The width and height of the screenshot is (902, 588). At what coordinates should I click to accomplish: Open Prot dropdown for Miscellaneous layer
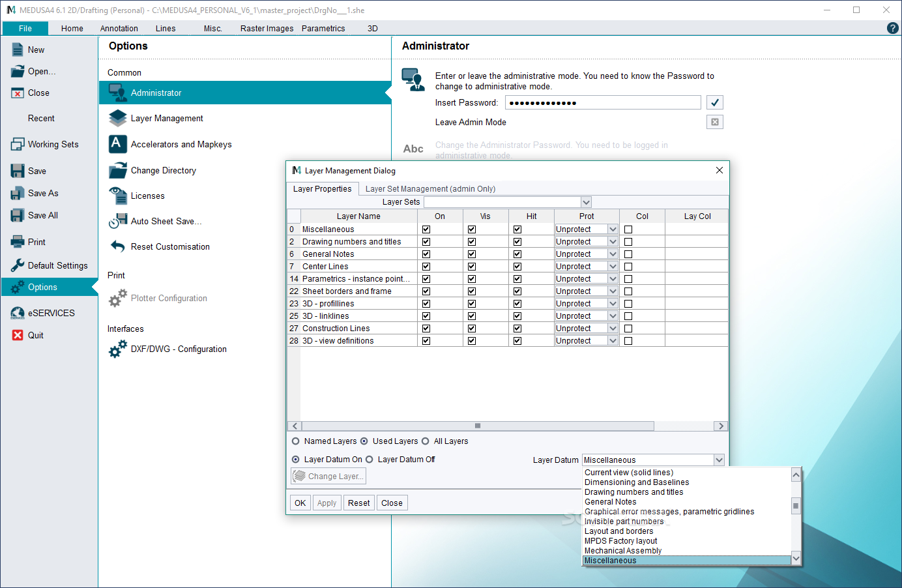[x=613, y=229]
